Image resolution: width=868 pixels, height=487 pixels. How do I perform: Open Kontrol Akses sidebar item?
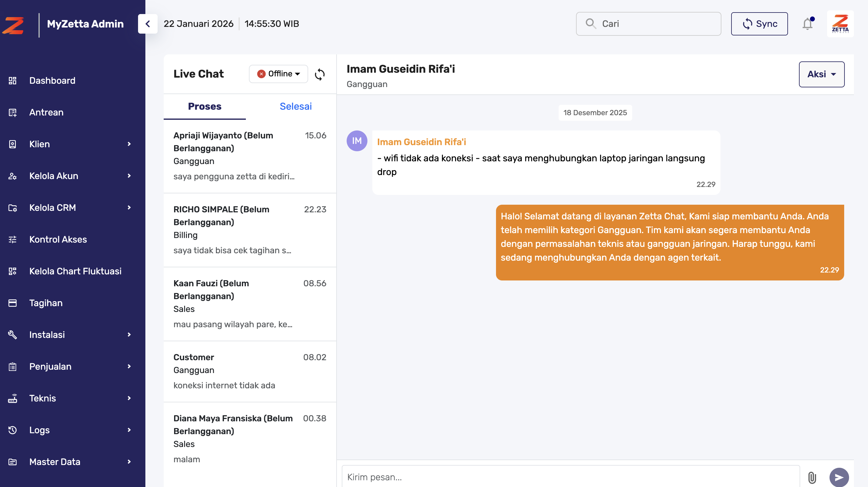pyautogui.click(x=58, y=239)
